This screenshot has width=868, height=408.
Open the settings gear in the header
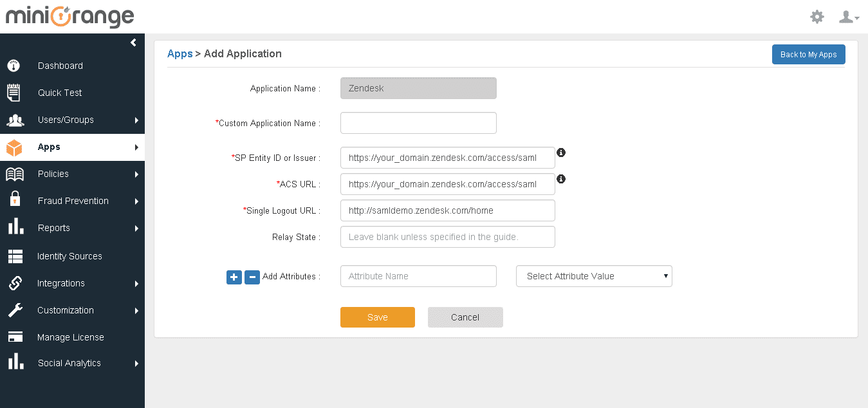(817, 17)
